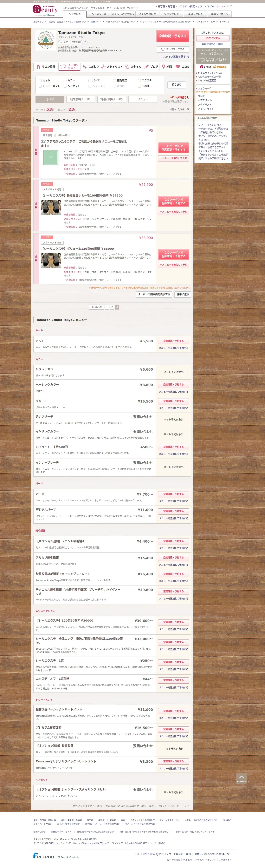Go to coupon page 1
265x868 pixels.
coord(107,307)
